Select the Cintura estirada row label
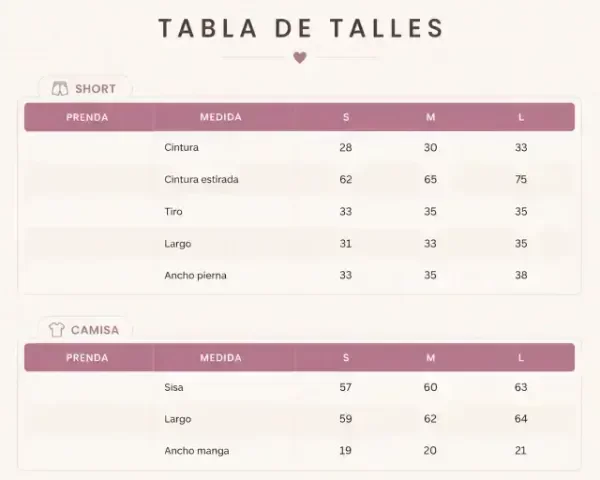Viewport: 600px width, 480px height. tap(201, 179)
